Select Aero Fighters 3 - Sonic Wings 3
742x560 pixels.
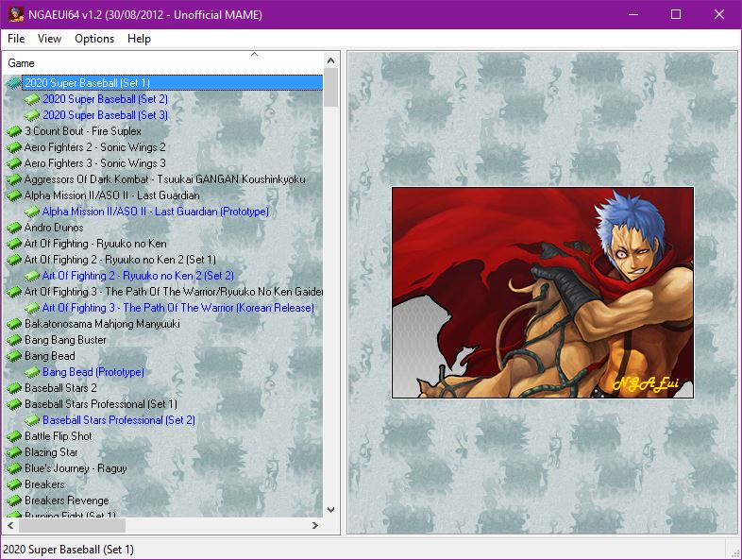click(95, 163)
